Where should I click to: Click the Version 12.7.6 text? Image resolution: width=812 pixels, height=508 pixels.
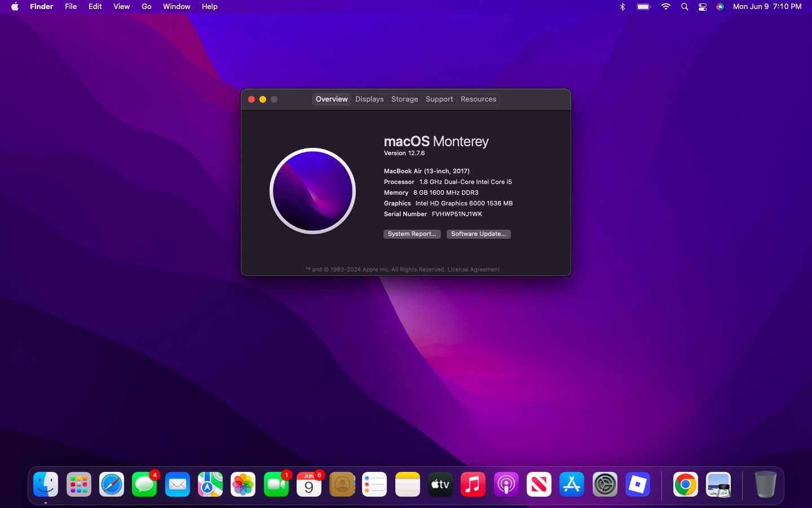(404, 154)
